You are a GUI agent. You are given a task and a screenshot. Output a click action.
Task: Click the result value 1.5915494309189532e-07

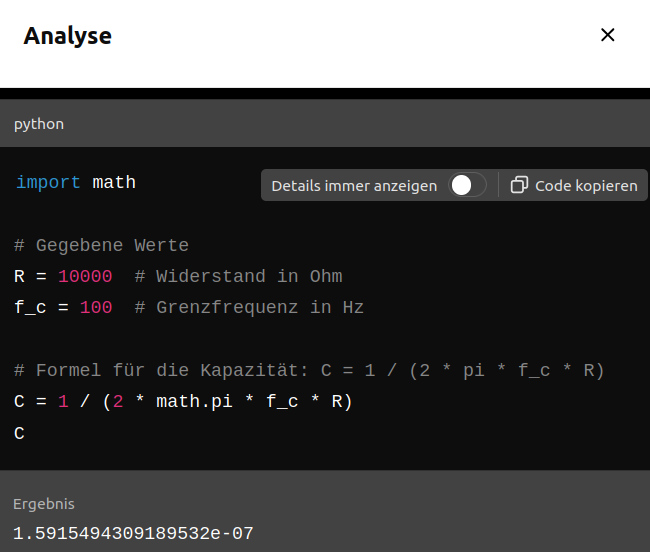[x=133, y=534]
